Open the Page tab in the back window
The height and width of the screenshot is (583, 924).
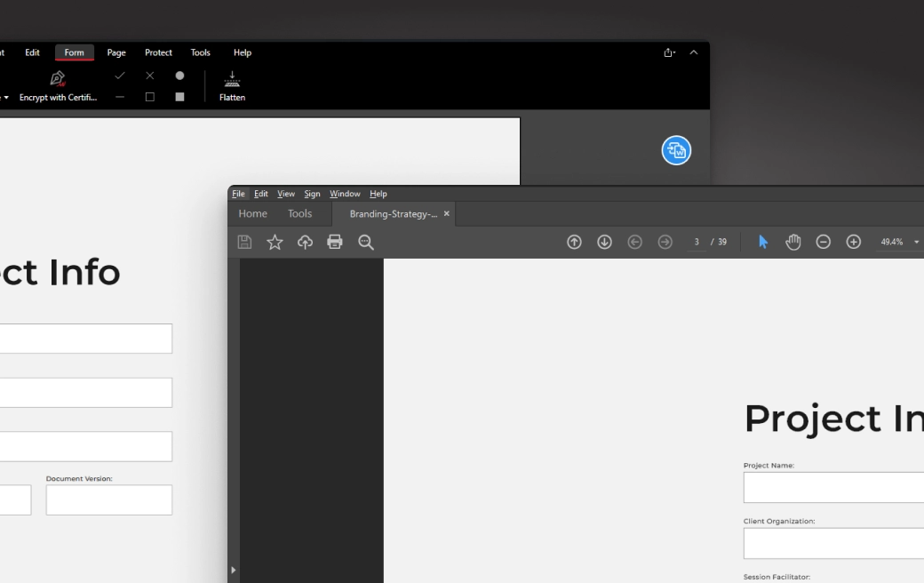pyautogui.click(x=116, y=52)
